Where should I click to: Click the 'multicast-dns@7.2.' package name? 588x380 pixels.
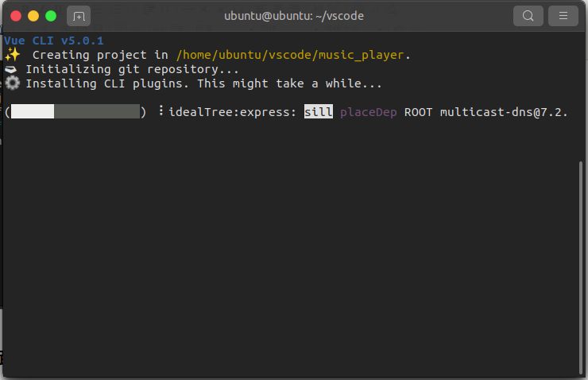[x=504, y=111]
